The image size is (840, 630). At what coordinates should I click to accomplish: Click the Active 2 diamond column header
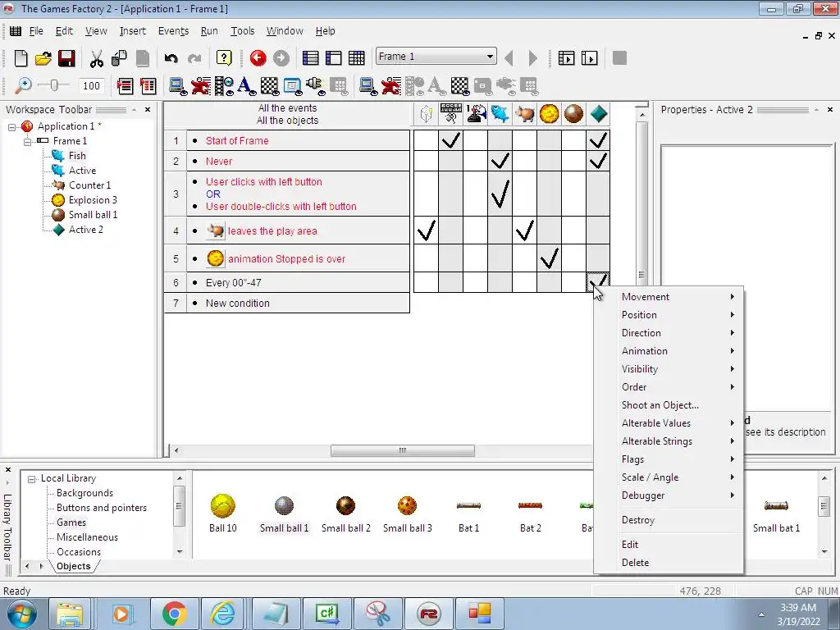598,113
